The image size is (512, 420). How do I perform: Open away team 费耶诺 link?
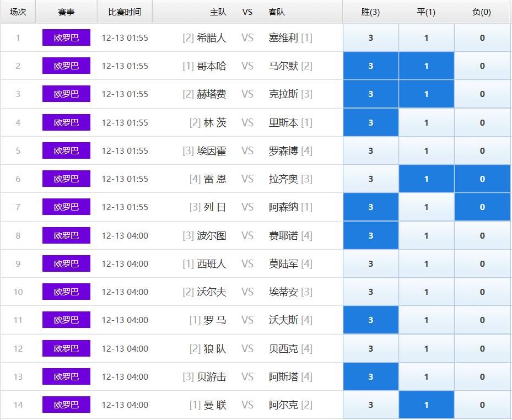283,235
